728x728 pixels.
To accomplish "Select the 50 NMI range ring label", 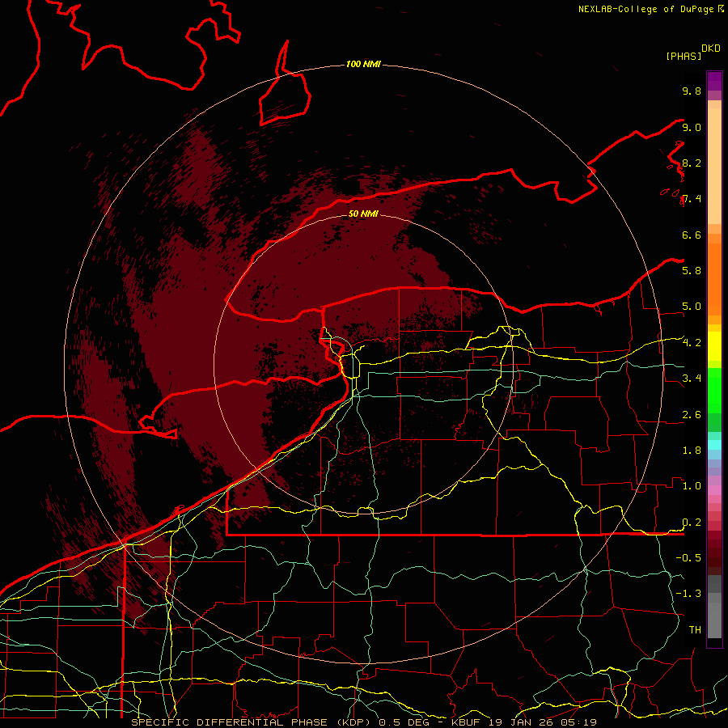I will [363, 214].
